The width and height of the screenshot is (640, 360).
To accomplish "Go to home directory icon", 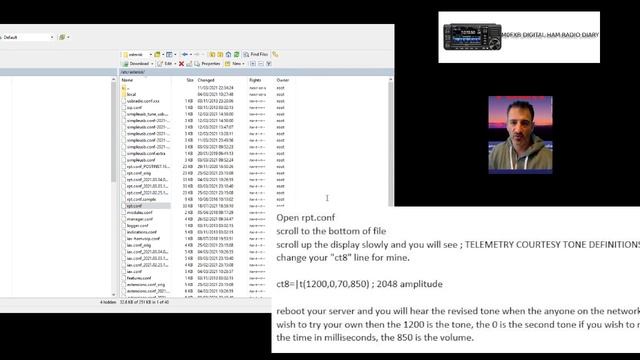I will tap(228, 54).
